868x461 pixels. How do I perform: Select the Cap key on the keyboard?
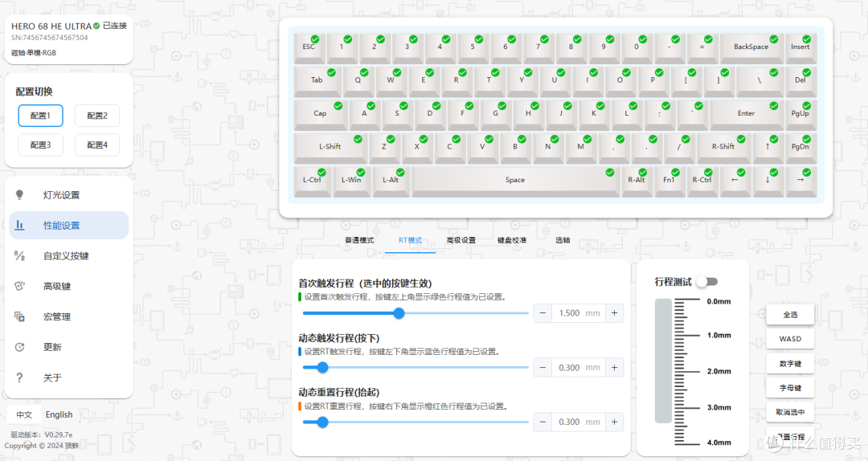[x=321, y=115]
